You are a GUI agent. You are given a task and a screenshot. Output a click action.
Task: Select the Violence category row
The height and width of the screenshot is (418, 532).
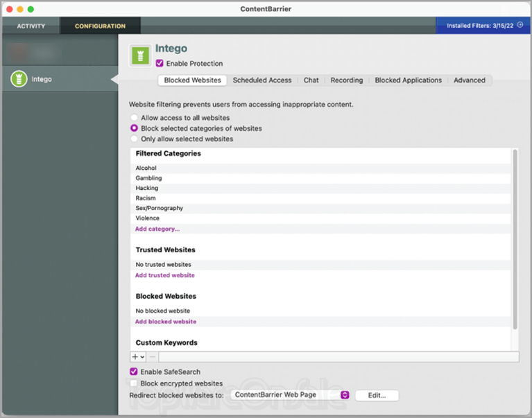pos(320,218)
